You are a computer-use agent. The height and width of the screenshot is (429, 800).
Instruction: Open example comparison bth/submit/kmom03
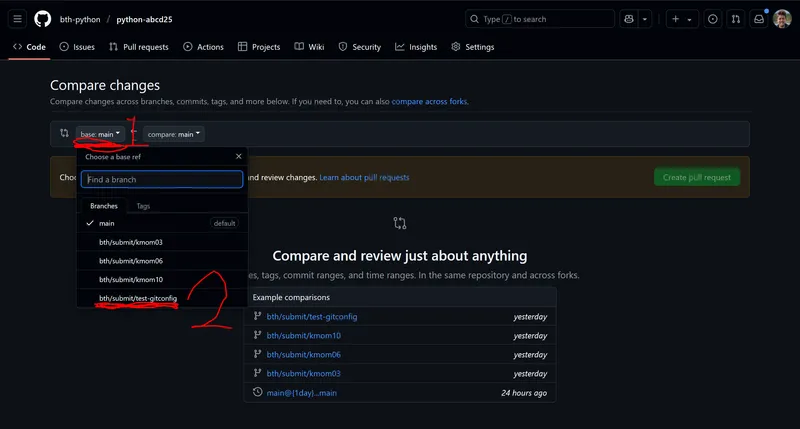[304, 373]
